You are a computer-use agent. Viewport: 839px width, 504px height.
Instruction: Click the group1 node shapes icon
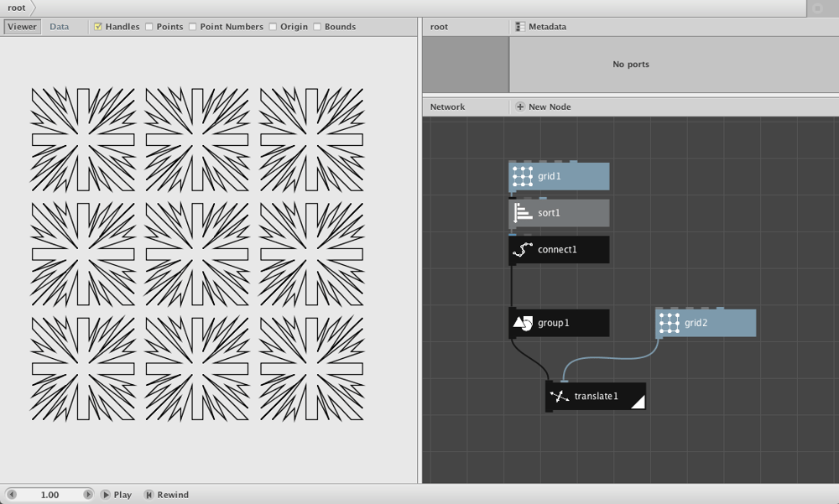pyautogui.click(x=522, y=323)
